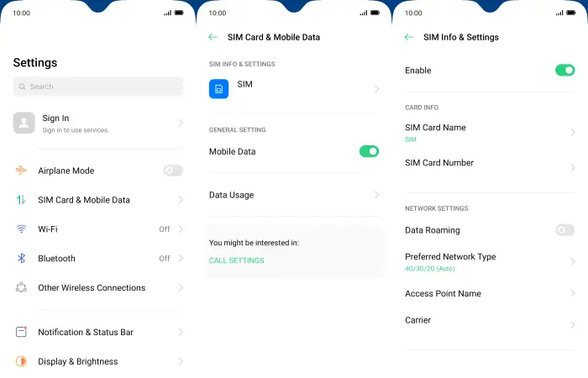Expand the Wi-Fi row chevron

click(x=181, y=229)
